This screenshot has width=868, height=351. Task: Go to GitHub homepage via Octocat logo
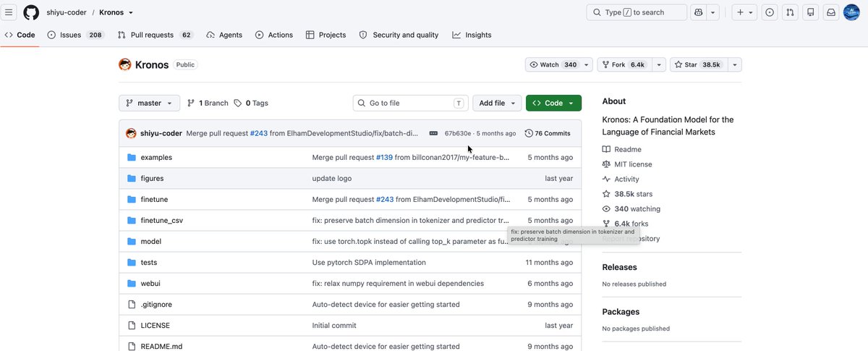pyautogui.click(x=31, y=12)
